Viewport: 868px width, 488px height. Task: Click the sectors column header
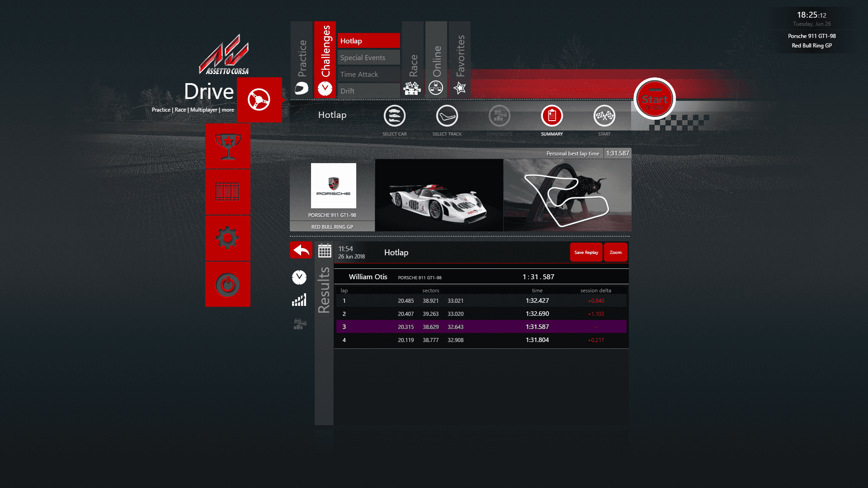(x=431, y=291)
